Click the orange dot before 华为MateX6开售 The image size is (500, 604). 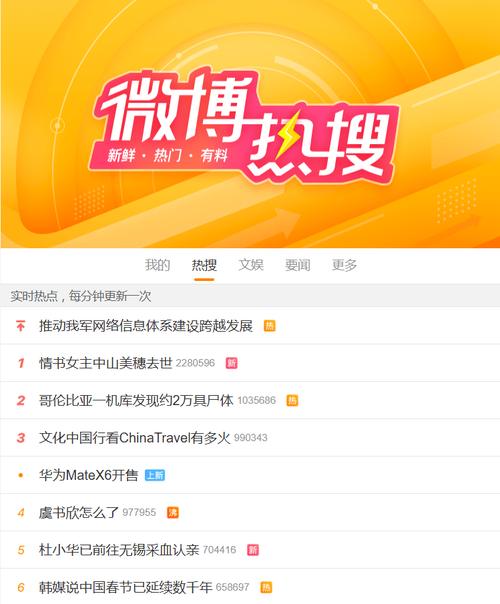click(21, 475)
